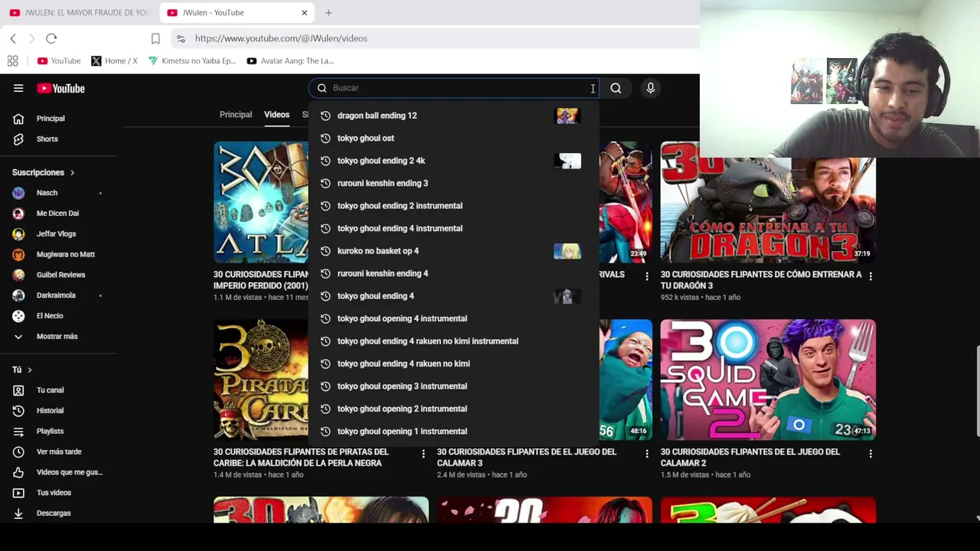Open Jeffar Vlogs channel avatar
The height and width of the screenshot is (551, 980).
[18, 234]
